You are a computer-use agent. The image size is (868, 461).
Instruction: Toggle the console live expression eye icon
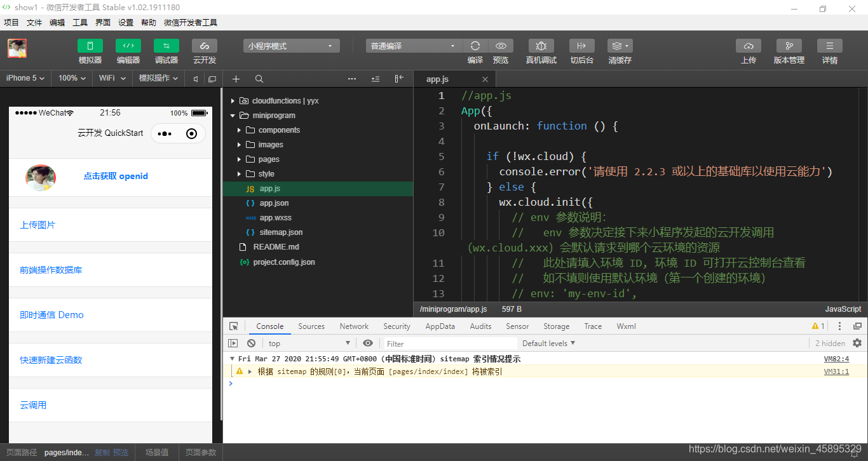(x=368, y=344)
